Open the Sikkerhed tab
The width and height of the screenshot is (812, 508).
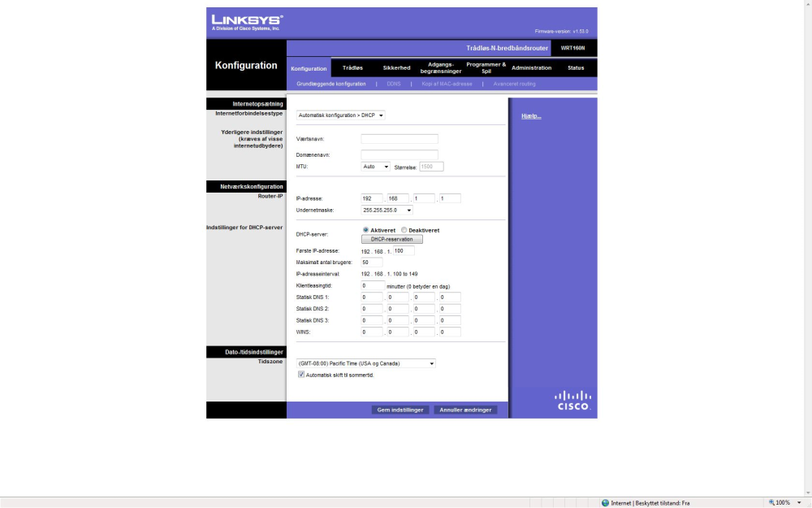click(397, 68)
